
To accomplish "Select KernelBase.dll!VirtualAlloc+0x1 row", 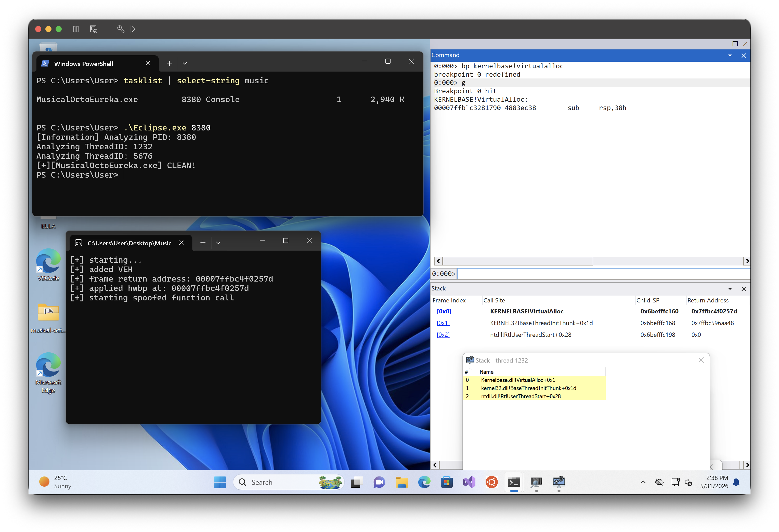I will (534, 380).
